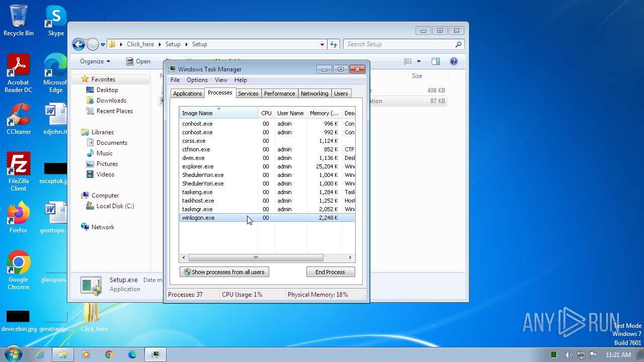Open the recent pages dropdown arrow
Image resolution: width=644 pixels, height=362 pixels.
pyautogui.click(x=103, y=44)
